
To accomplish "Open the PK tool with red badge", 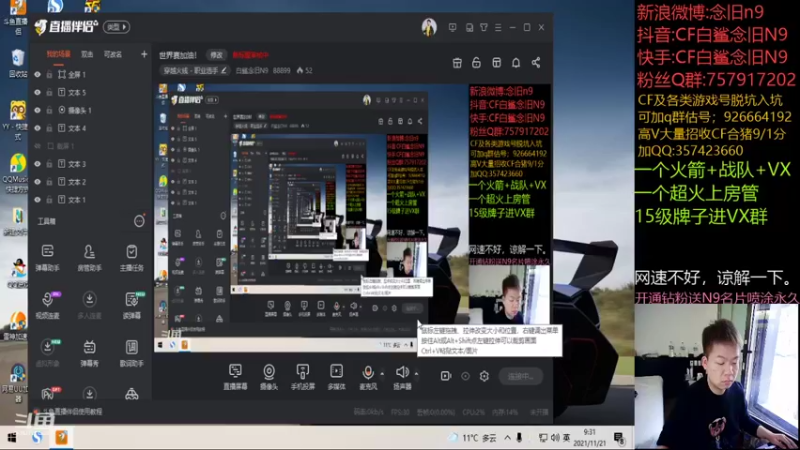I will point(50,393).
